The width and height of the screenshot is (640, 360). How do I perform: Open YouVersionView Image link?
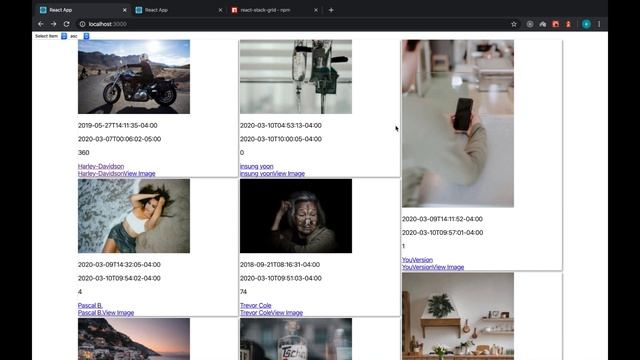pos(433,267)
